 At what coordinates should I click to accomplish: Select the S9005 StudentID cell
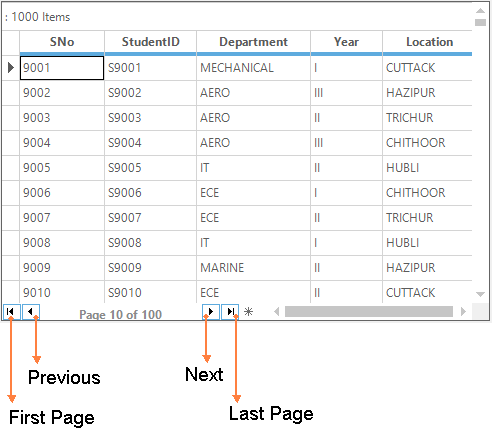pos(151,168)
